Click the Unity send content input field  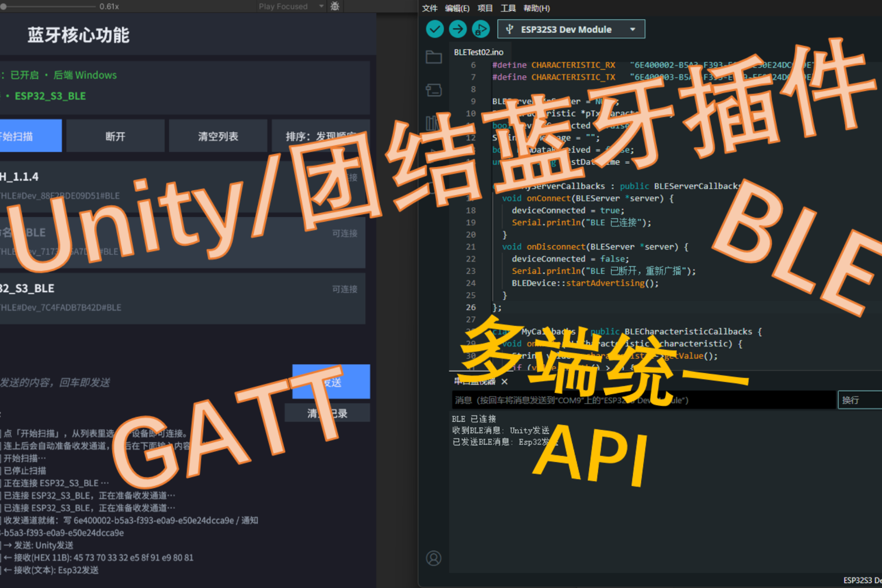tap(145, 383)
